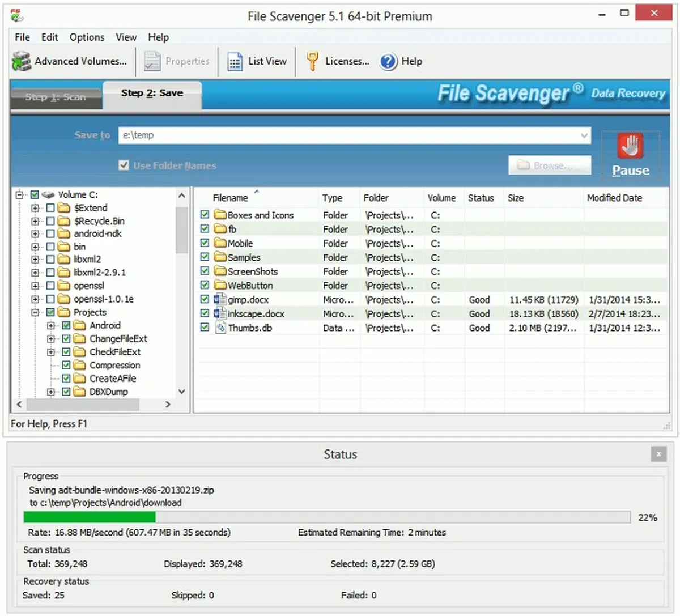680x616 pixels.
Task: Uncheck the inkscape.docx file checkbox
Action: click(x=205, y=313)
